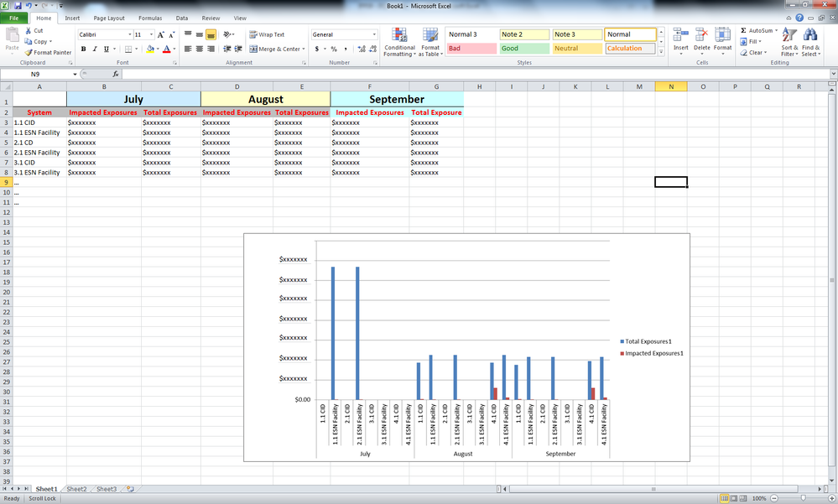Toggle Bold formatting

(x=83, y=49)
